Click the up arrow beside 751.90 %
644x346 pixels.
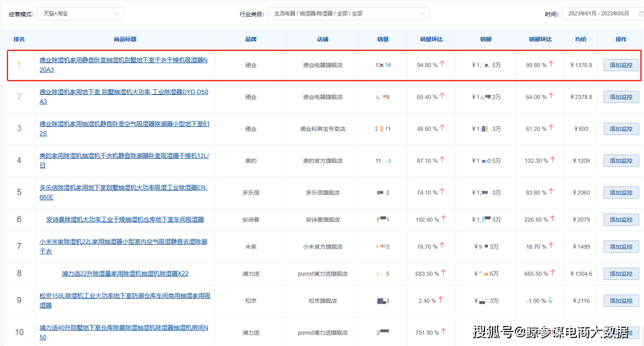(443, 332)
